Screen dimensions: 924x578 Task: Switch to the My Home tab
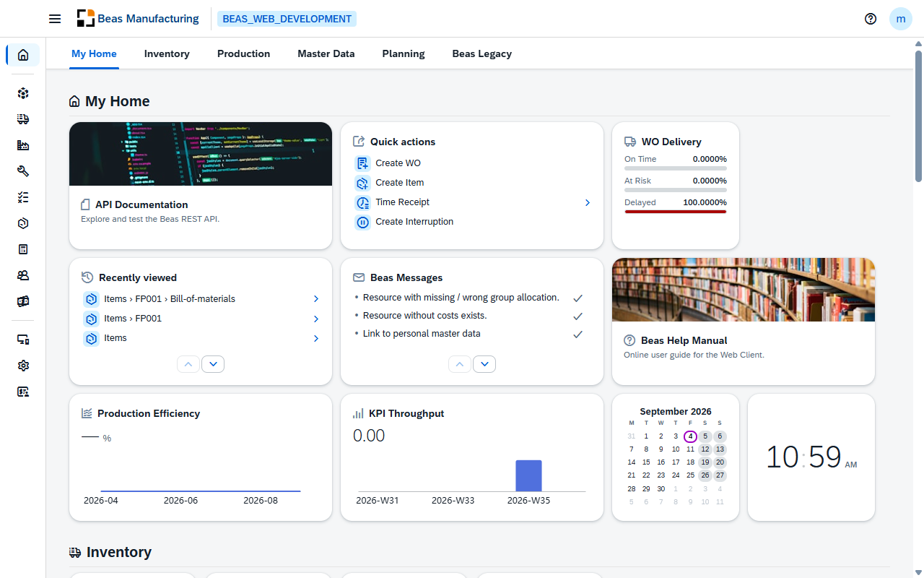click(x=94, y=53)
